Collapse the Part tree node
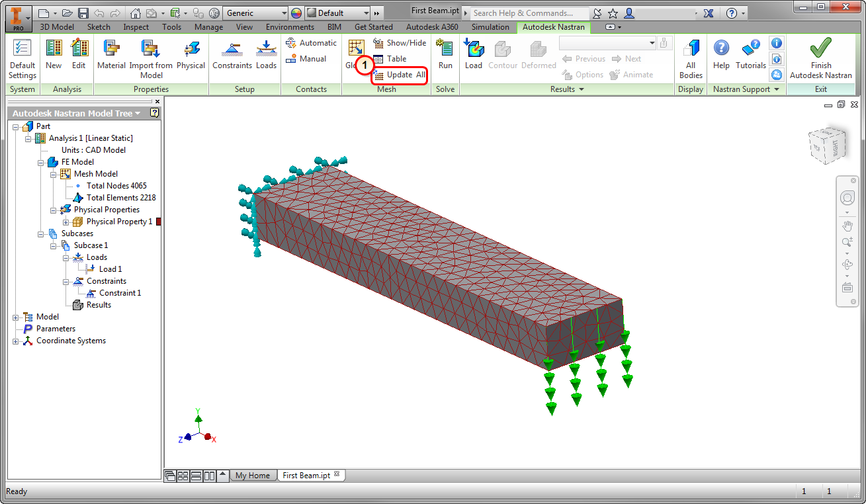The width and height of the screenshot is (866, 504). pos(16,126)
